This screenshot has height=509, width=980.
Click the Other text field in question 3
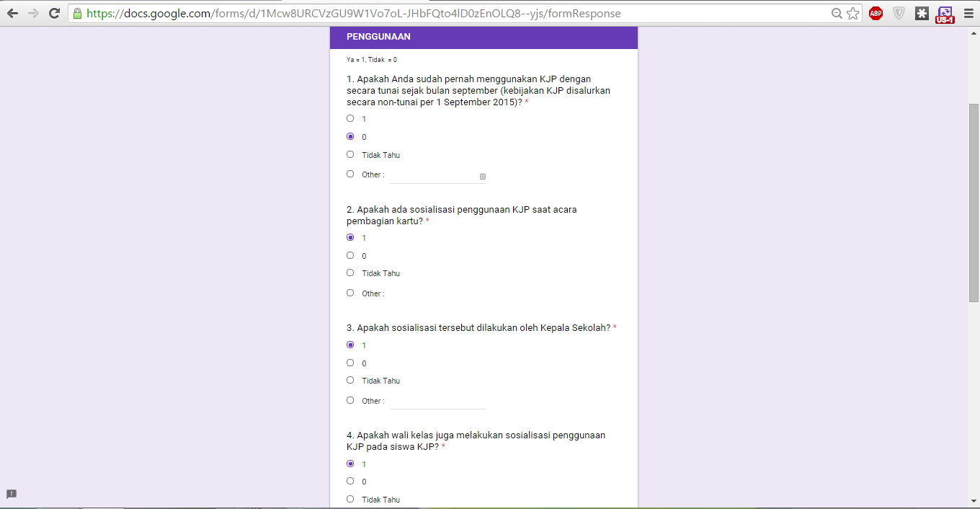(438, 402)
